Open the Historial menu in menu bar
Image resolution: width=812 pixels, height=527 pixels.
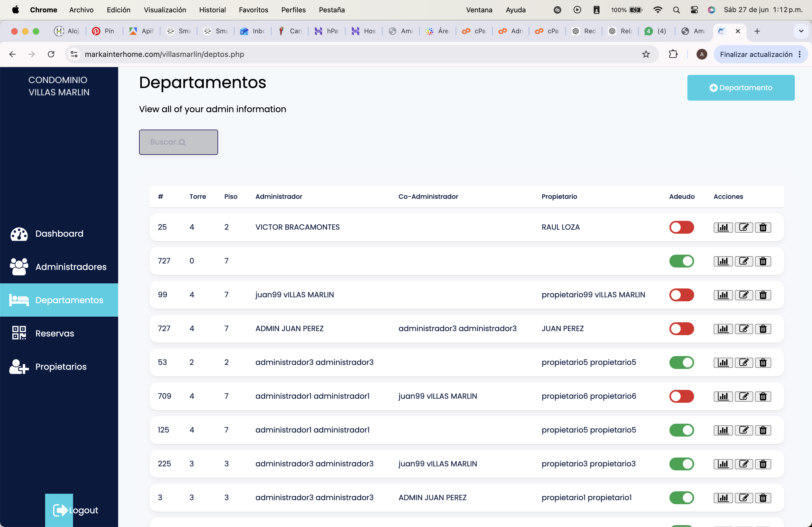point(212,10)
